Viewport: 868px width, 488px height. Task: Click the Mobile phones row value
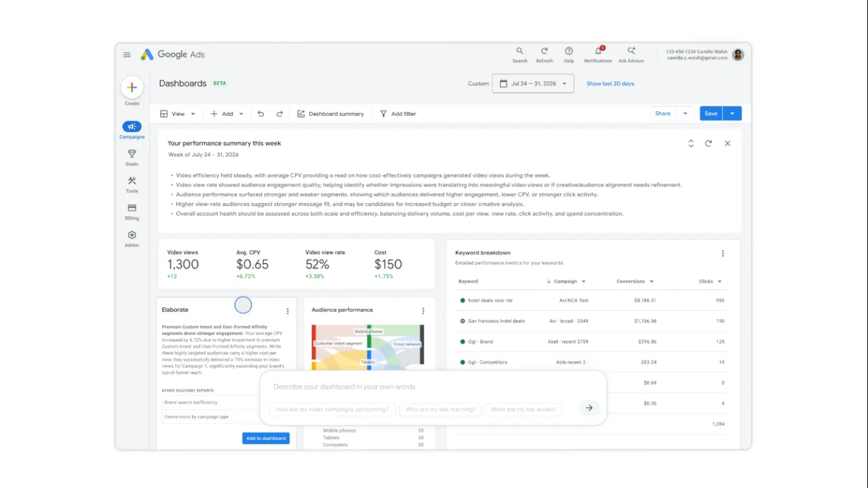(420, 430)
